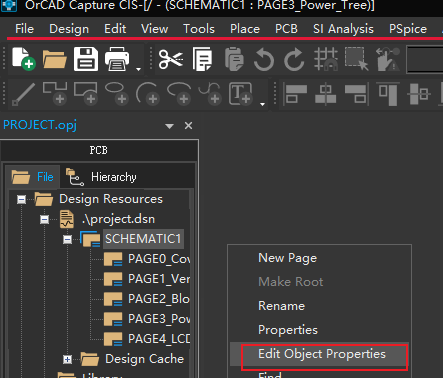Screen dimensions: 443x378
Task: Switch to the Hierarchy tab
Action: pyautogui.click(x=101, y=177)
